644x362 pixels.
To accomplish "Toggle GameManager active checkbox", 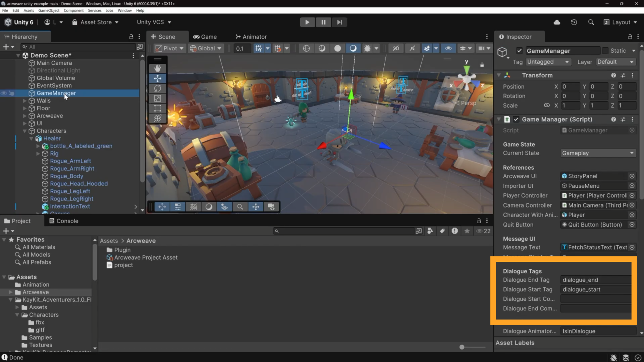I will [x=519, y=51].
